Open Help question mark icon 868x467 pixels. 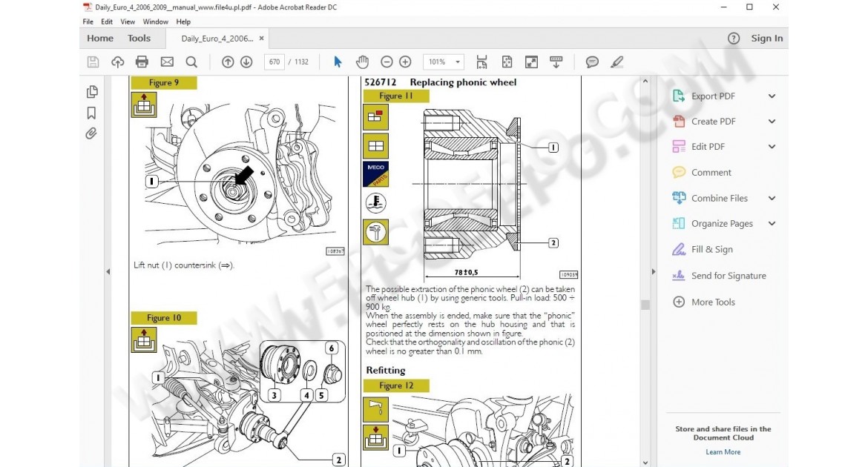pyautogui.click(x=734, y=39)
